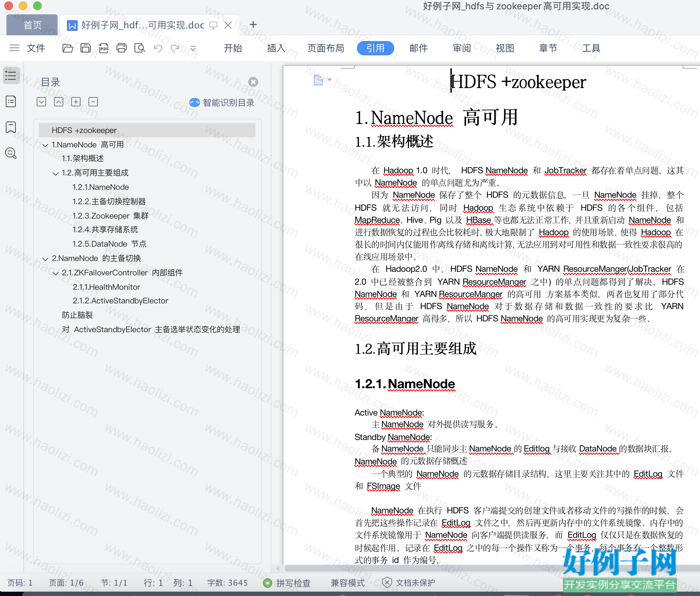Click expand all headings icon in 目录
The image size is (700, 596).
click(x=41, y=102)
